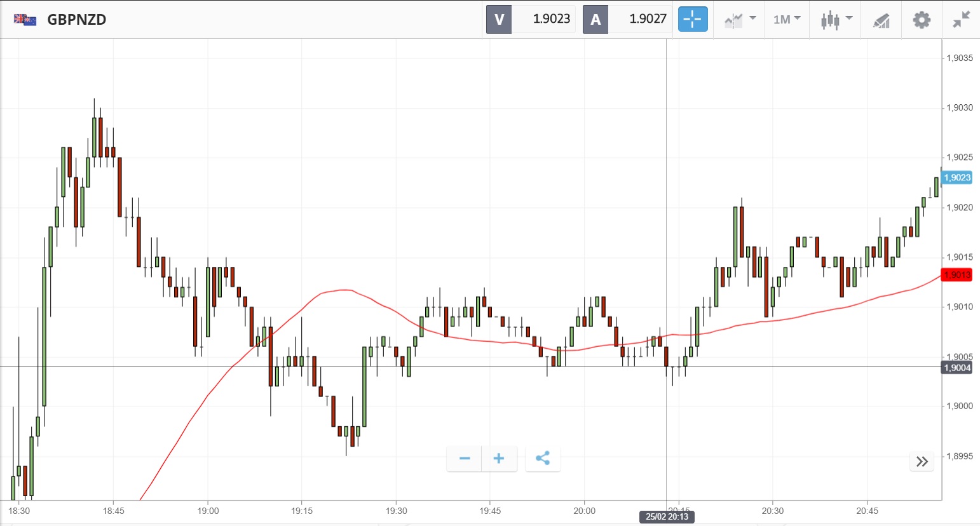Collapse the chart with the shrink arrows icon

point(961,20)
